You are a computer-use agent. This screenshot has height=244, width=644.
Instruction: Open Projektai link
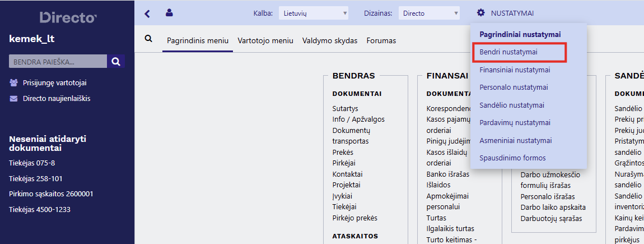[346, 185]
